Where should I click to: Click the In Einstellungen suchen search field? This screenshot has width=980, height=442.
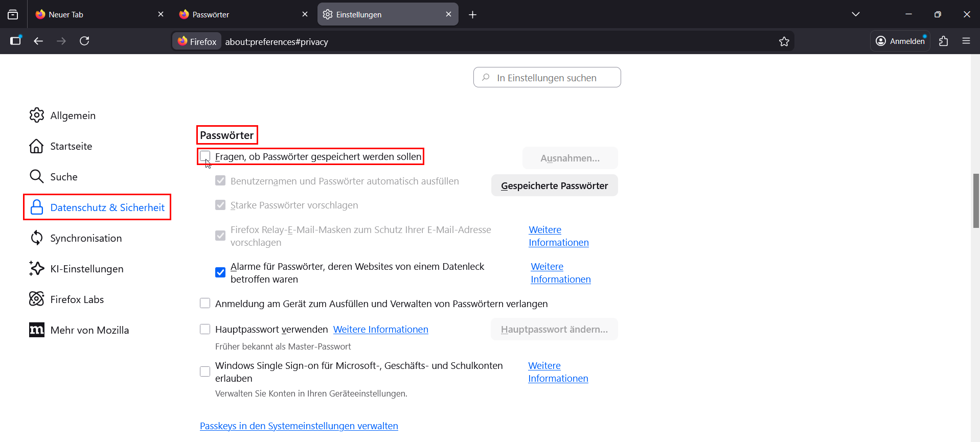coord(547,77)
